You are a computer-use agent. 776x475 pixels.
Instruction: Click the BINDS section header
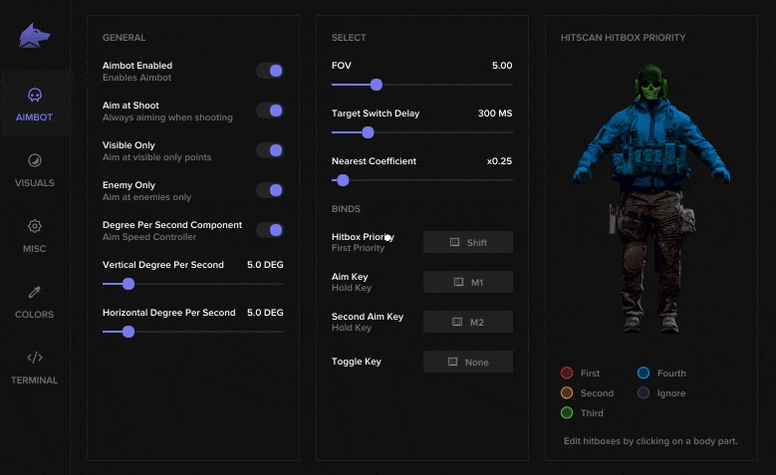click(x=346, y=209)
